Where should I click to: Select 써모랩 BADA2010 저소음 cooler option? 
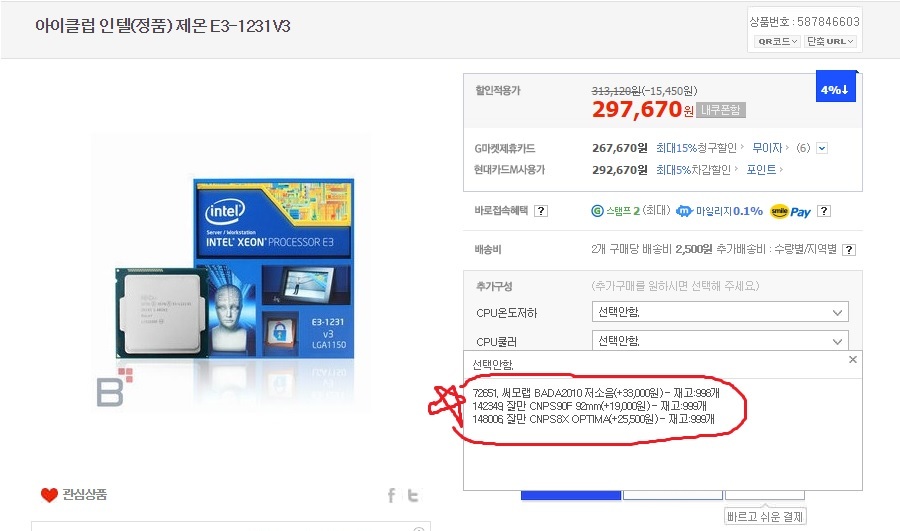click(596, 393)
